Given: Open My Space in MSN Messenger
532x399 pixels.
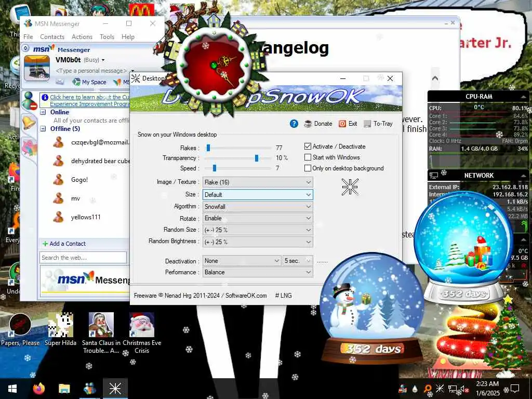Looking at the screenshot, I should (89, 82).
